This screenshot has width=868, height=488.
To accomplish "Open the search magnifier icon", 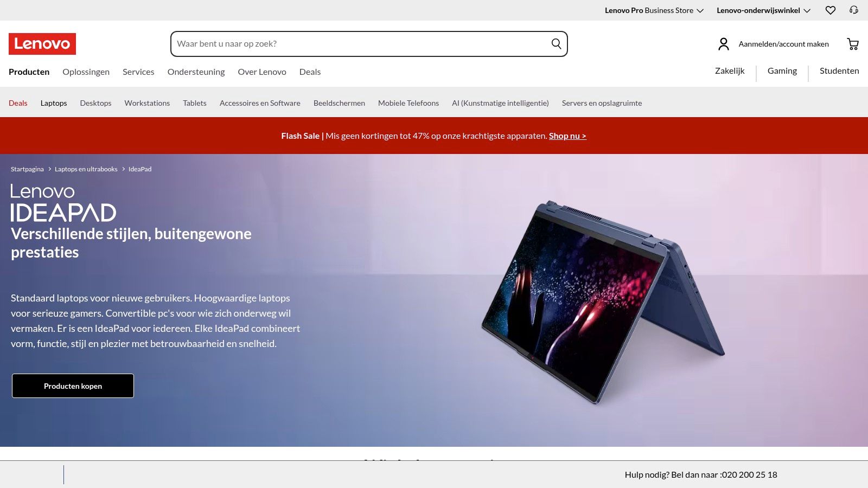I will 556,43.
